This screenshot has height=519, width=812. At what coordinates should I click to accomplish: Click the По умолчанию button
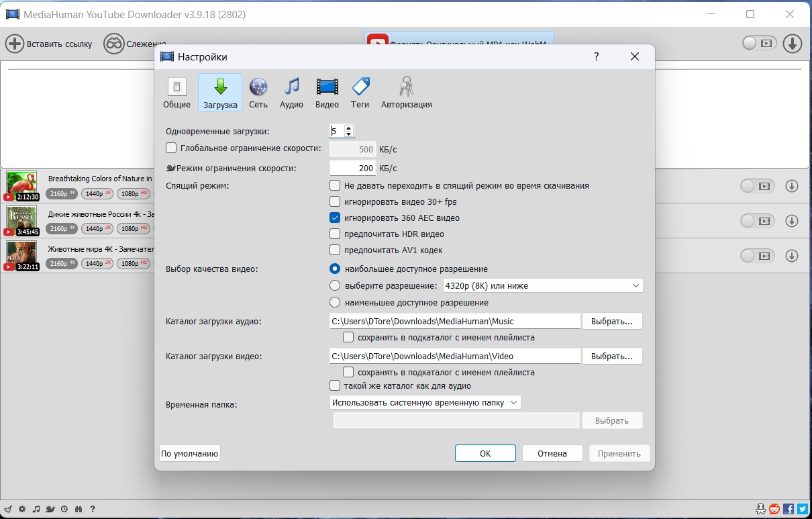tap(190, 453)
